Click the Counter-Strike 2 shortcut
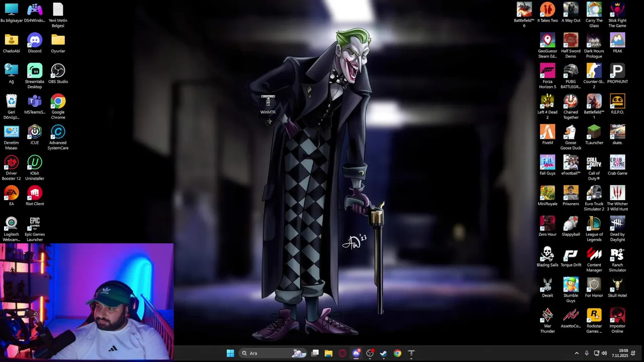Viewport: 644px width, 362px height. (x=594, y=76)
